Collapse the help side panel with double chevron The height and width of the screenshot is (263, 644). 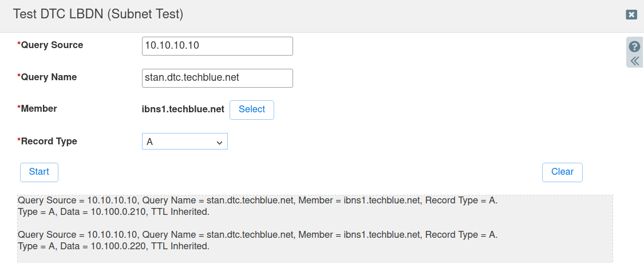coord(634,61)
